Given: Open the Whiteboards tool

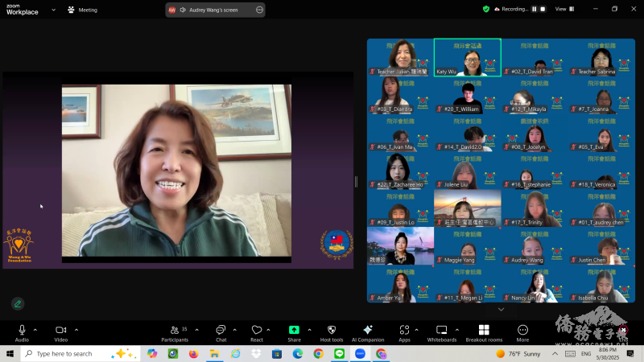Looking at the screenshot, I should tap(441, 331).
